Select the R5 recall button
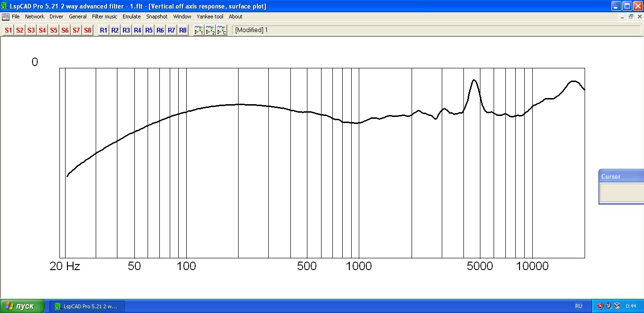The width and height of the screenshot is (644, 313). pyautogui.click(x=149, y=30)
